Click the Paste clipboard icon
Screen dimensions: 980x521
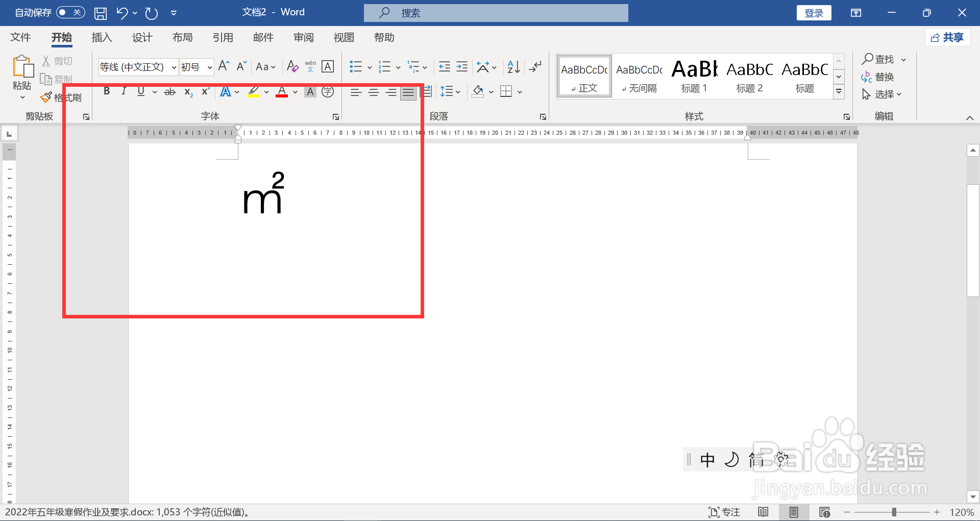point(22,66)
